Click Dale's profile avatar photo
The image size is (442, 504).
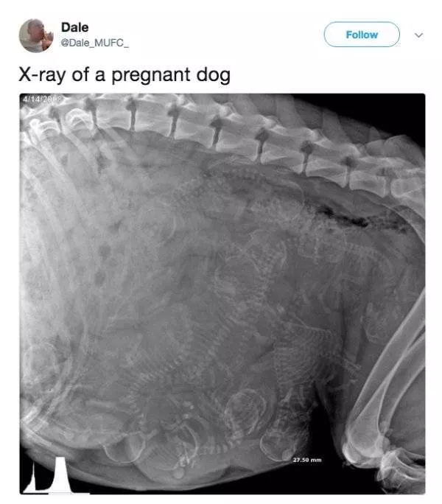pyautogui.click(x=36, y=35)
